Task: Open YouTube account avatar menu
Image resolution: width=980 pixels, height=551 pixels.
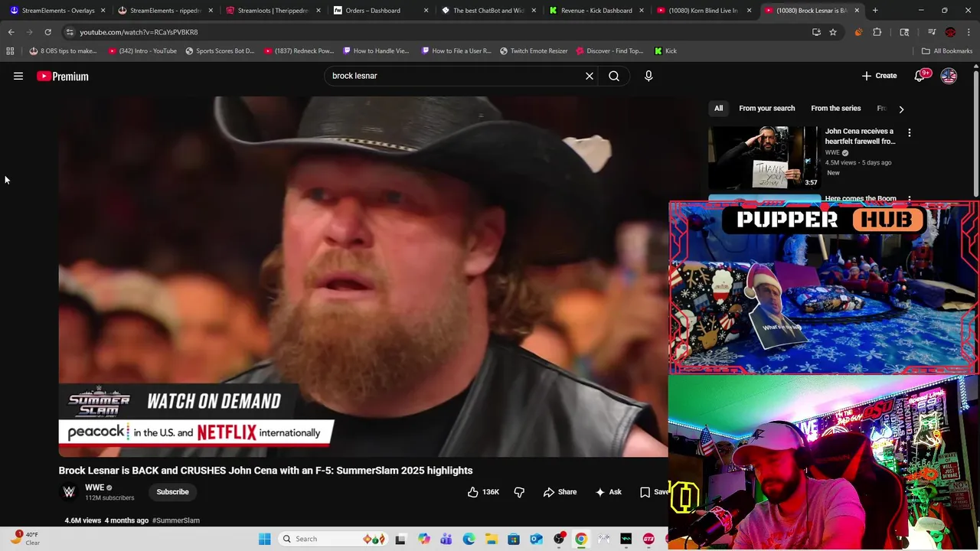Action: pos(949,76)
